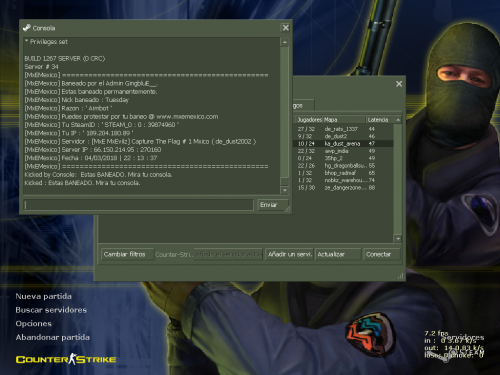Sort servers by the Latencia column

tap(380, 120)
